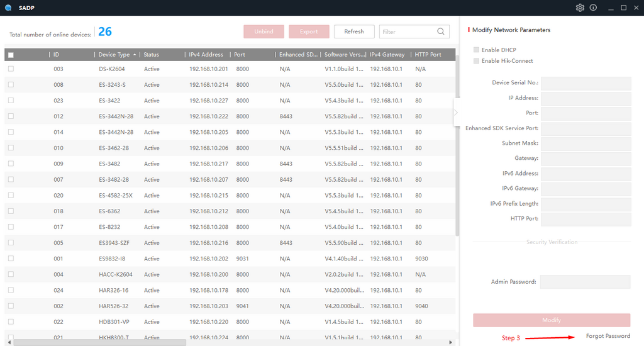Screen dimensions: 644x346
Task: Collapse the side panel with arrow handle
Action: click(456, 112)
